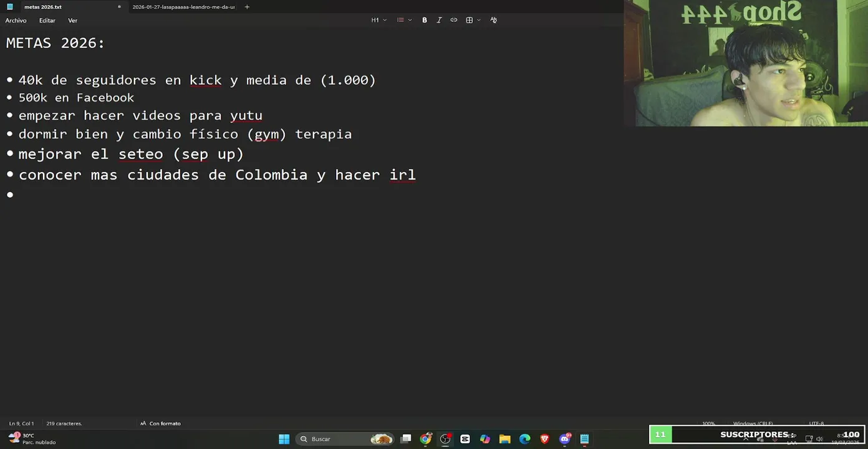
Task: Click the underlined word 'irl'
Action: pyautogui.click(x=403, y=175)
